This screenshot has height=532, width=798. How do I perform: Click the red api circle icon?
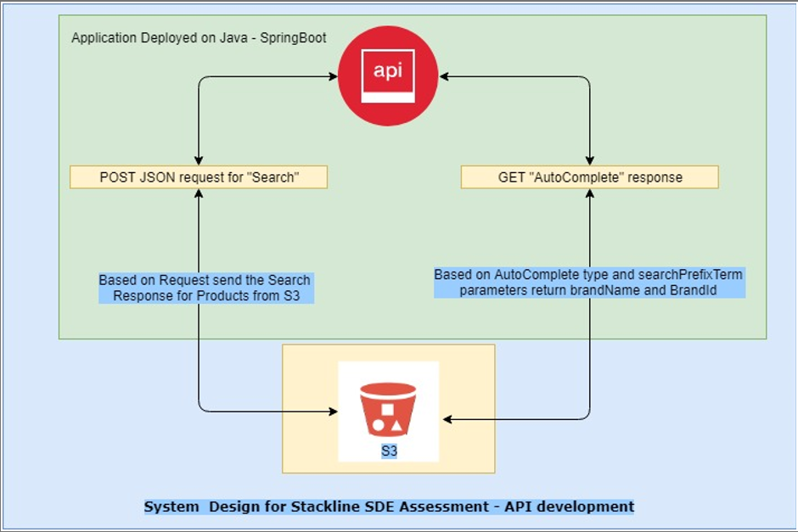(x=388, y=76)
